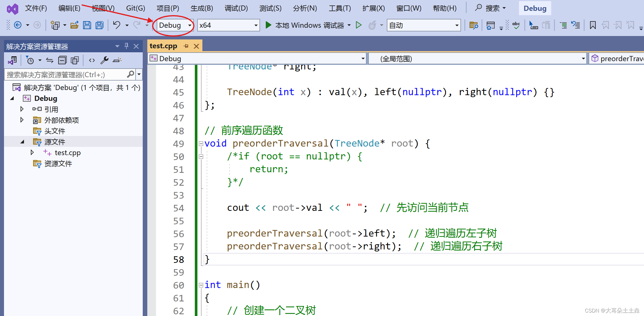Start without debugging using the hollow play icon
The image size is (644, 316).
359,25
